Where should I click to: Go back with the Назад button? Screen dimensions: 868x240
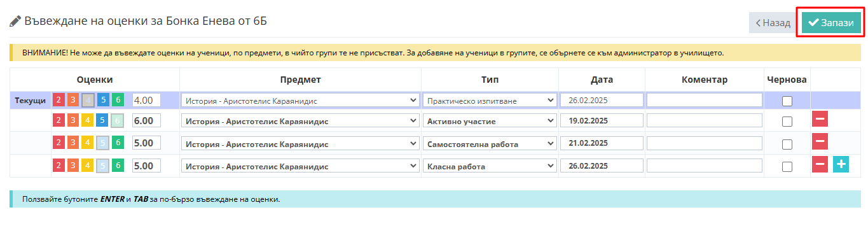[772, 23]
